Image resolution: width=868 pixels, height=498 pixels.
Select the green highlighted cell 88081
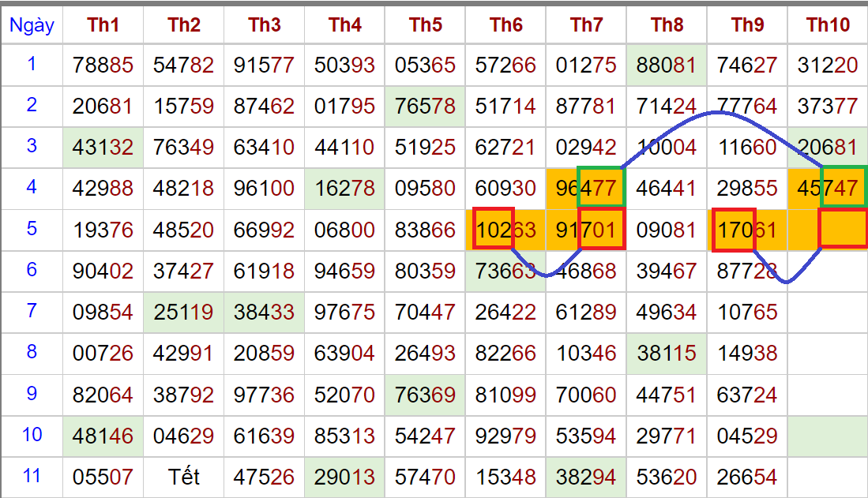(x=667, y=65)
